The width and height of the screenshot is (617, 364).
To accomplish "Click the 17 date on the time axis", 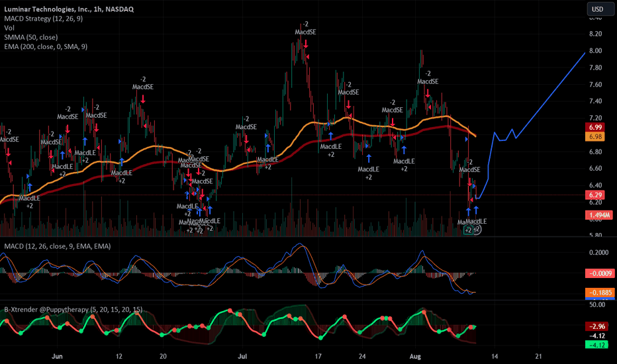I will click(318, 357).
